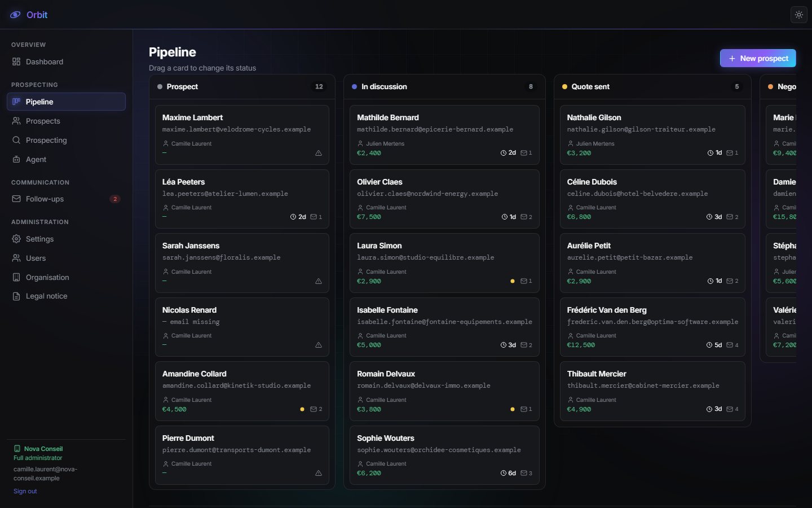Select Pipeline in the sidebar
This screenshot has width=812, height=508.
point(66,102)
